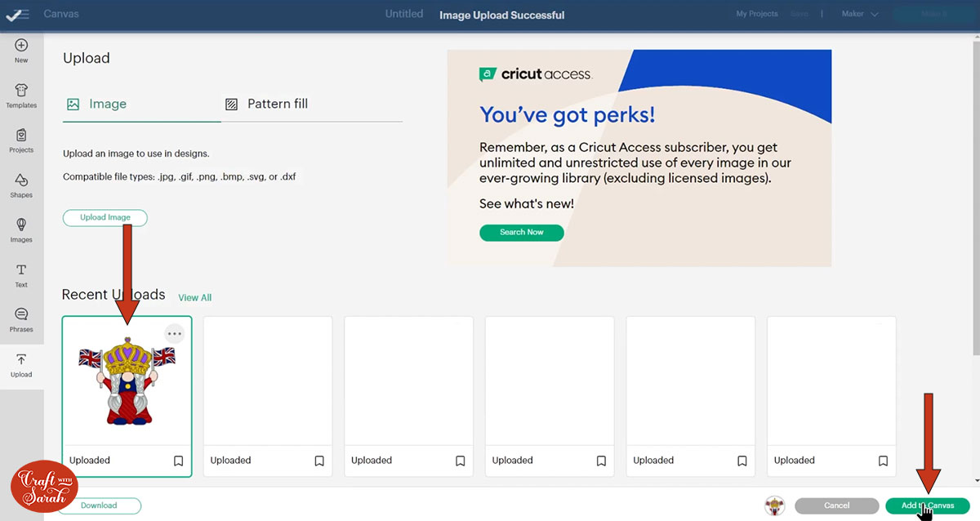Viewport: 980px width, 521px height.
Task: Click the 'You've got perks!' headline
Action: (x=568, y=114)
